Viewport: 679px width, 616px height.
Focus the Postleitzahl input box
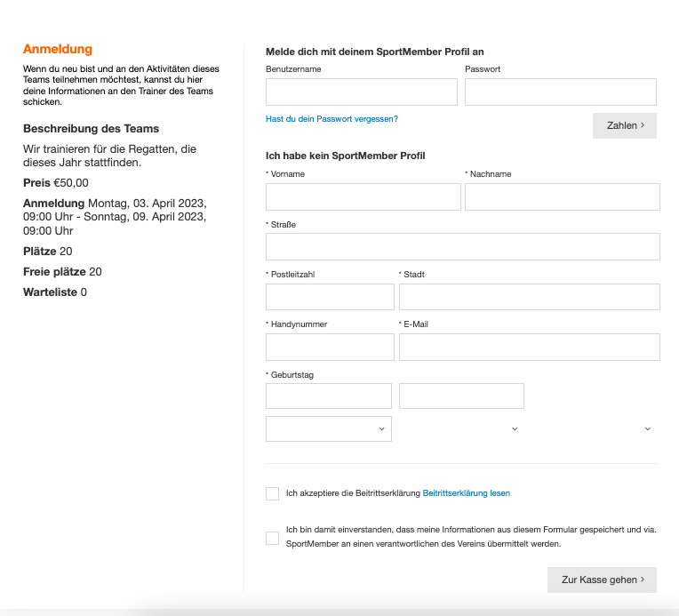click(x=330, y=297)
